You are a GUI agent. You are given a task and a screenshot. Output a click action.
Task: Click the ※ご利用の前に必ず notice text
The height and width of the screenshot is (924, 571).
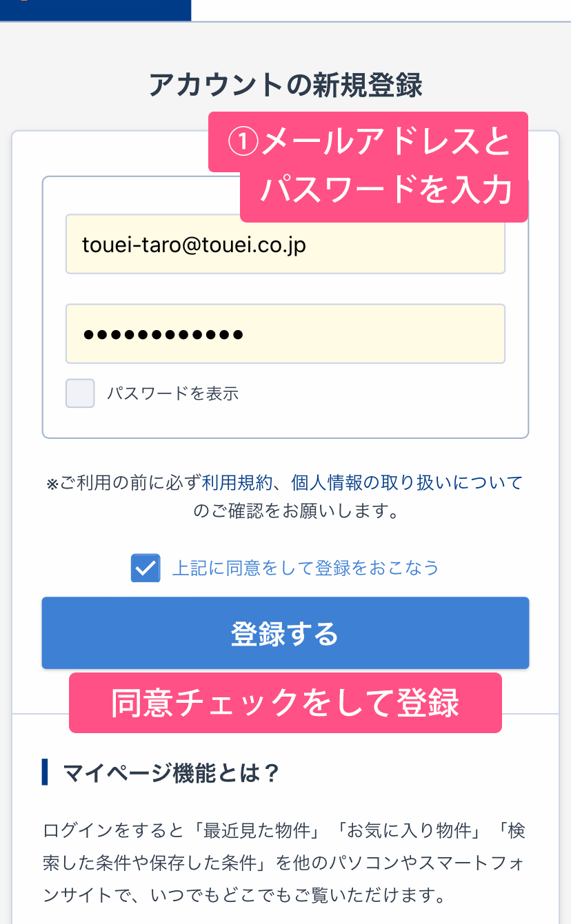(x=124, y=483)
